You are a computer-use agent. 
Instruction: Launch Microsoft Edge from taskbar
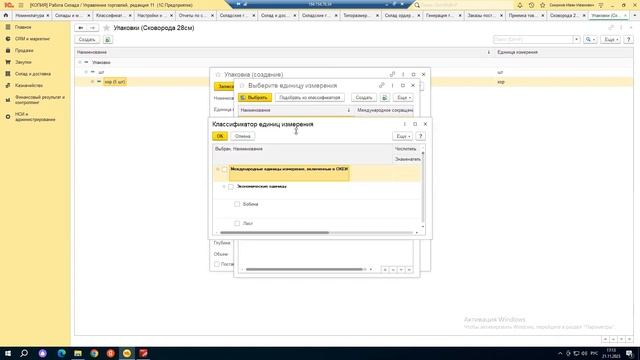coord(61,353)
